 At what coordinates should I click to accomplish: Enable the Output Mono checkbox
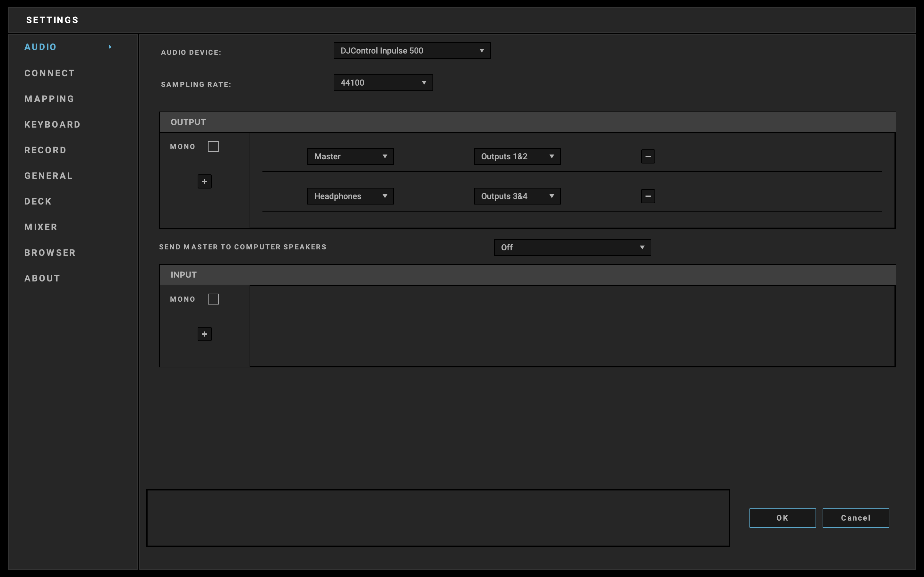pos(213,146)
